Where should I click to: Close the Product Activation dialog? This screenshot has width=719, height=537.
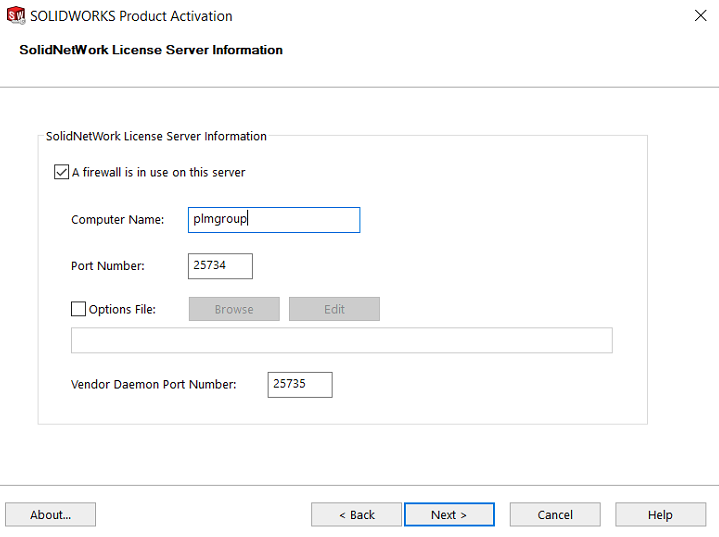click(700, 16)
